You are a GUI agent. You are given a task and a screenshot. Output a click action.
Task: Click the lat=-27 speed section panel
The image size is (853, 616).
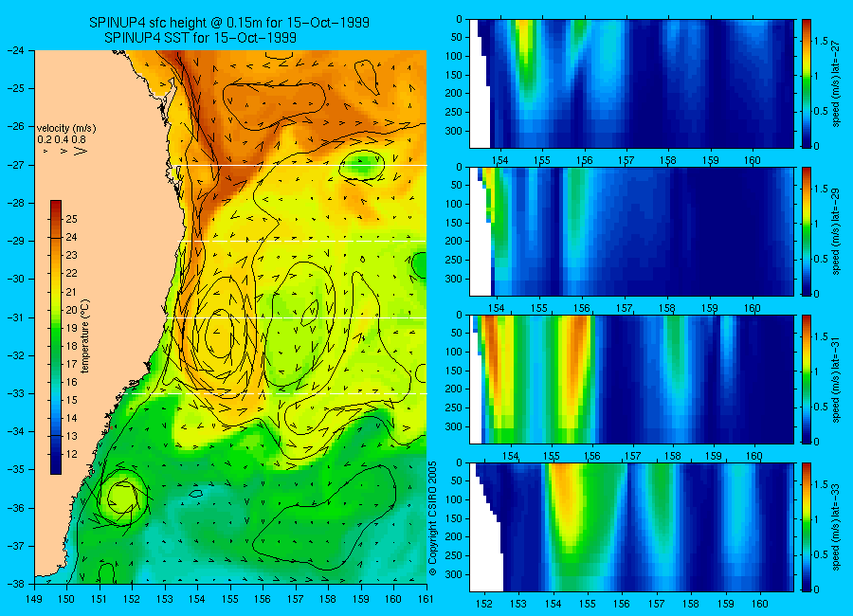pyautogui.click(x=631, y=83)
